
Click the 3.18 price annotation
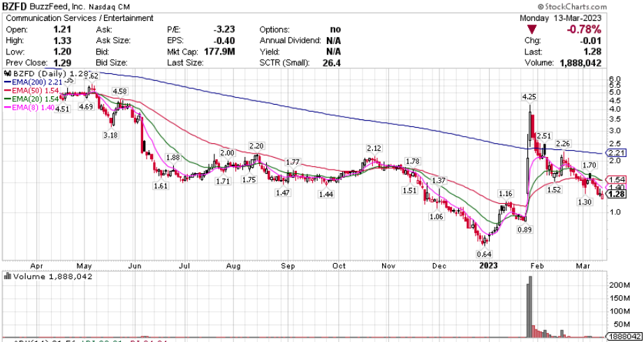click(111, 135)
